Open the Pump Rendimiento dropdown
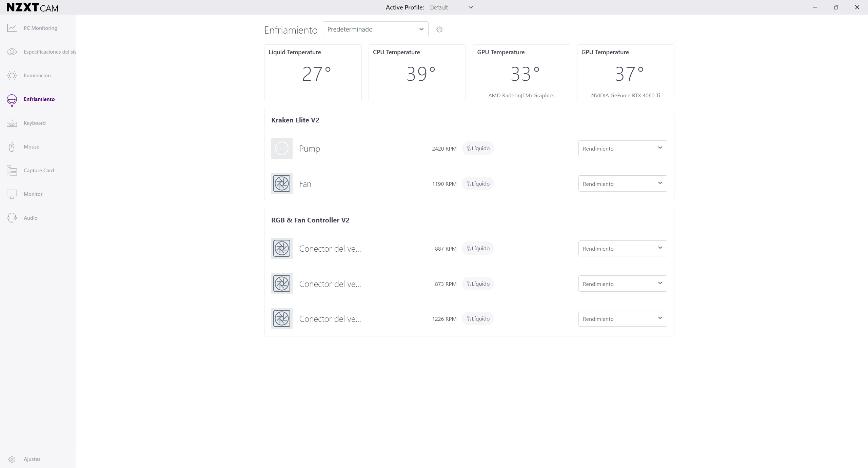Image resolution: width=868 pixels, height=468 pixels. click(623, 149)
